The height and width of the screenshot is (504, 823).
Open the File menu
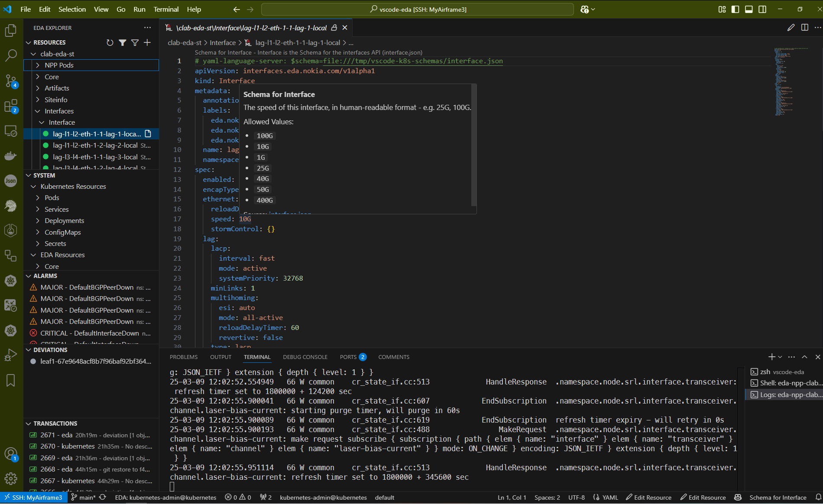tap(26, 9)
